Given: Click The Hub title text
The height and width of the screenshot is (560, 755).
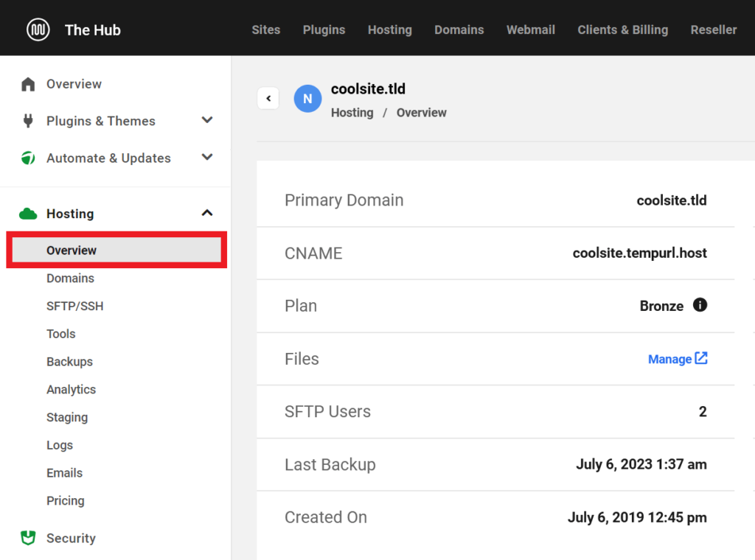Looking at the screenshot, I should [92, 29].
